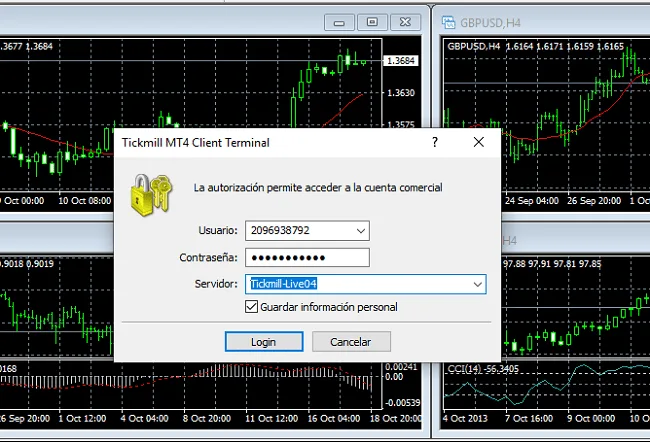This screenshot has width=650, height=443.
Task: Open the Usuario dropdown arrow
Action: click(x=361, y=231)
